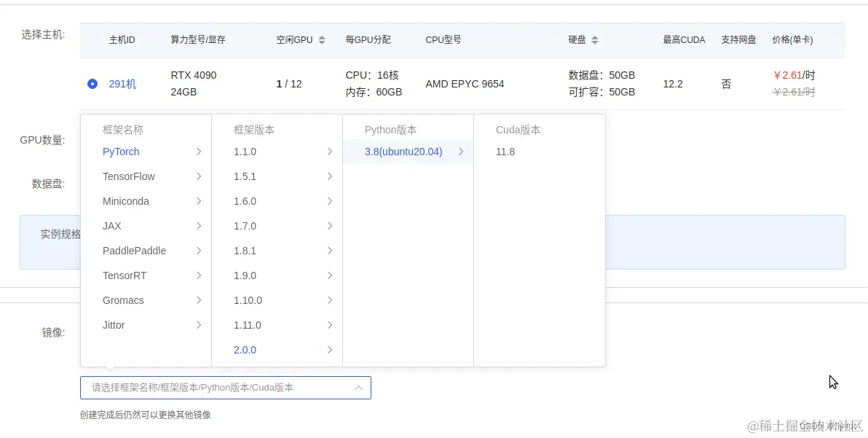Image resolution: width=868 pixels, height=438 pixels.
Task: Click the 支持网盘 column header
Action: (738, 40)
